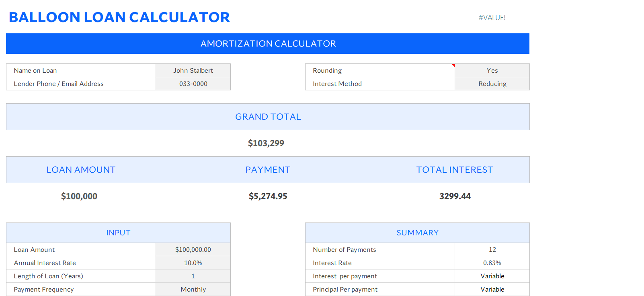Select the 0.83% Interest Rate value
Screen dimensions: 644x296
point(492,263)
